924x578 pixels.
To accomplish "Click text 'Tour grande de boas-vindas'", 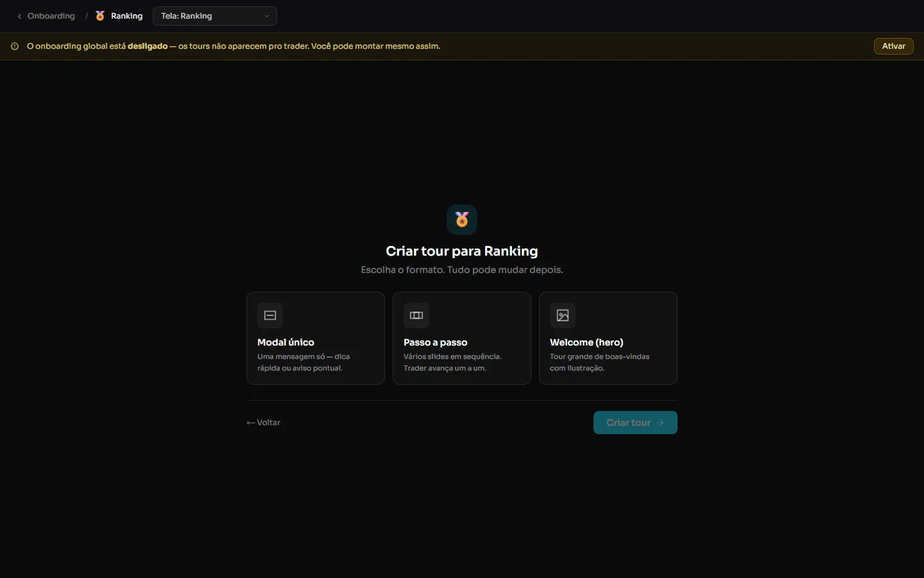I will point(599,356).
